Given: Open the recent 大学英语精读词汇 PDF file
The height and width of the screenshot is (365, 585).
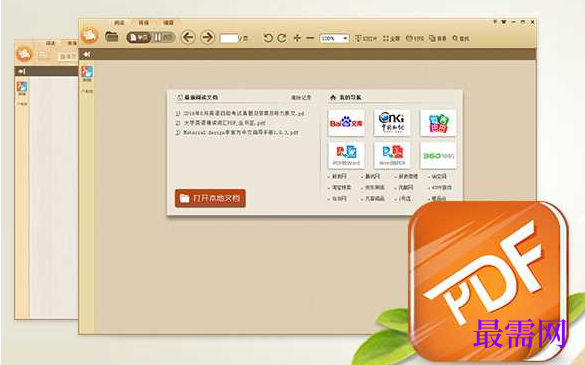Looking at the screenshot, I should [220, 123].
